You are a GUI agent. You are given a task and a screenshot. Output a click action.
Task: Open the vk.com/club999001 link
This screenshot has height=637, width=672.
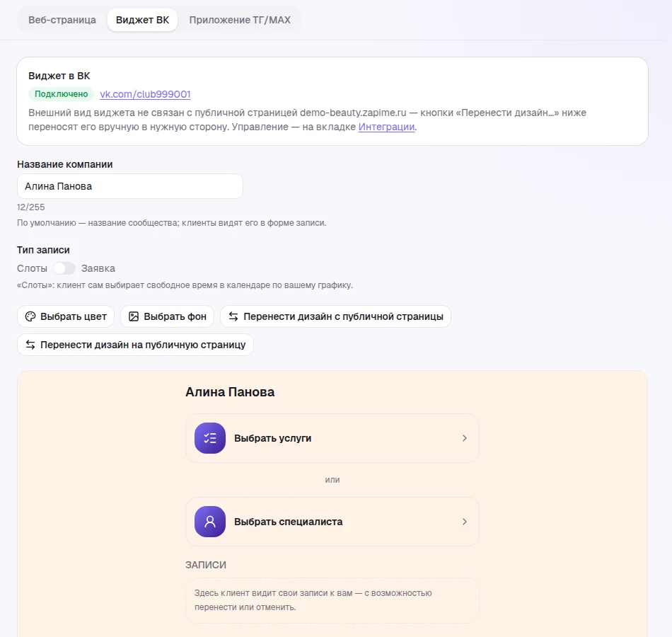click(x=145, y=94)
